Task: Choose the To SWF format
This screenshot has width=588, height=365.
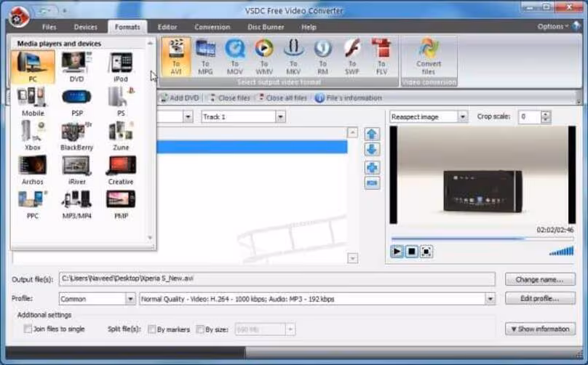Action: tap(351, 57)
